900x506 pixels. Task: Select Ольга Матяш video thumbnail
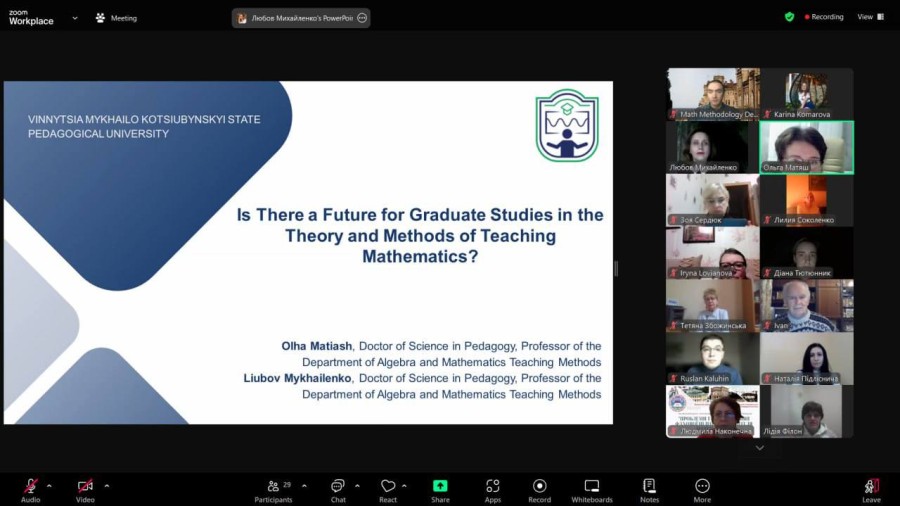(806, 147)
